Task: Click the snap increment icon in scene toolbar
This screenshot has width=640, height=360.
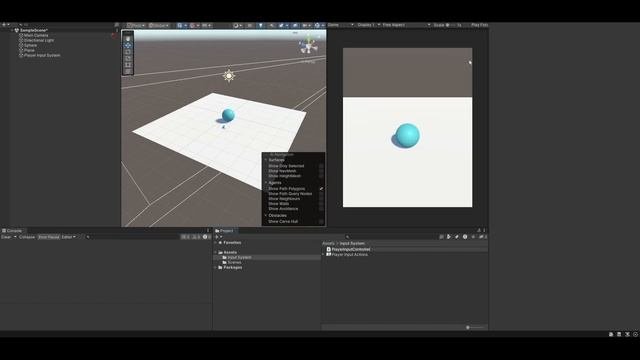Action: click(x=204, y=25)
